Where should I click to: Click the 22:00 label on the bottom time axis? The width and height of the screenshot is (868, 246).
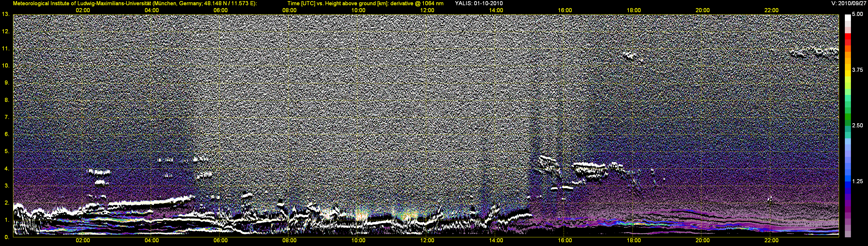coord(771,241)
